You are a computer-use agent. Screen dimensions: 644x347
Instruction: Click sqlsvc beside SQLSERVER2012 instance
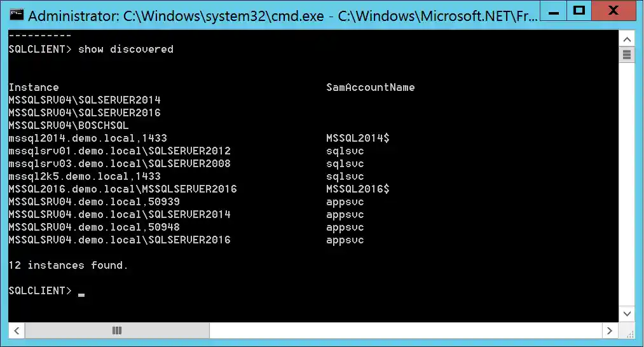coord(345,151)
